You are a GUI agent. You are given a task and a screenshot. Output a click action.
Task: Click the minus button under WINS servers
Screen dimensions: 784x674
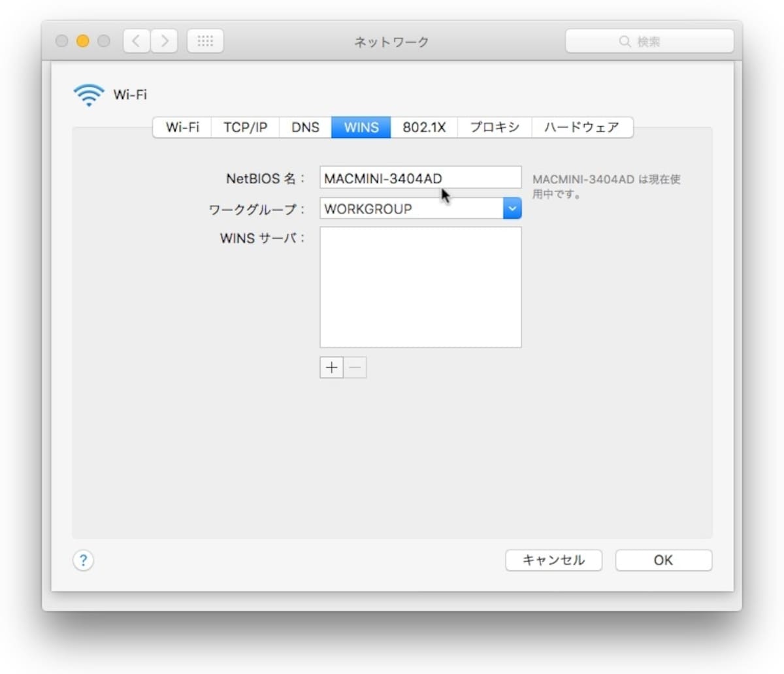(x=355, y=368)
